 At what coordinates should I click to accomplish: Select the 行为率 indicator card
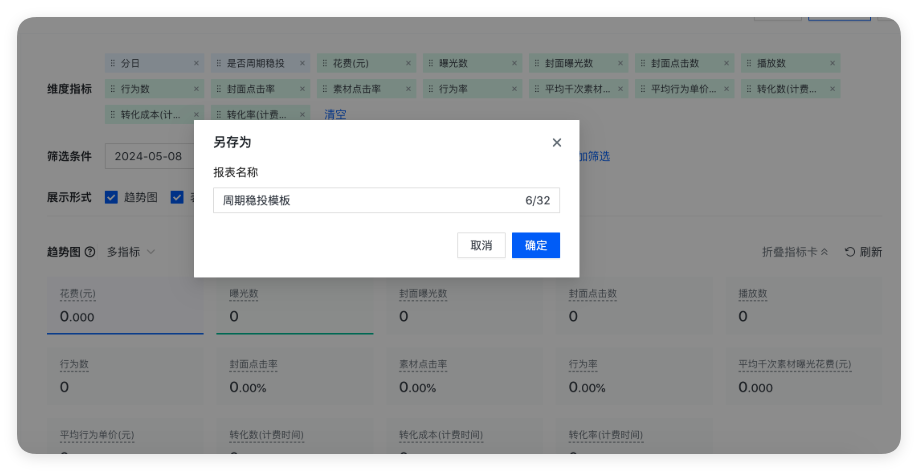634,376
